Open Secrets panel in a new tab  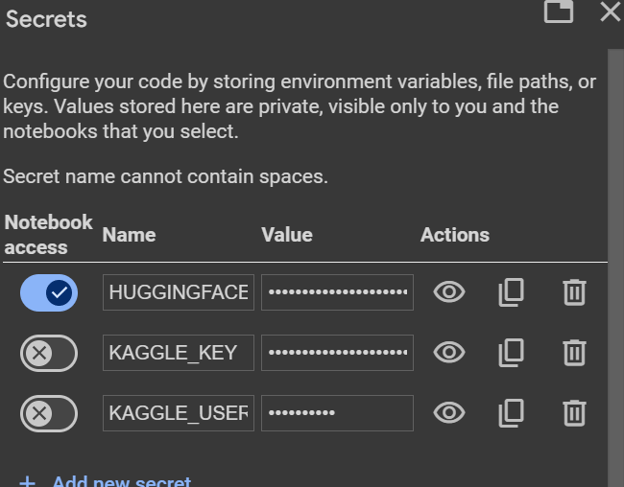558,11
